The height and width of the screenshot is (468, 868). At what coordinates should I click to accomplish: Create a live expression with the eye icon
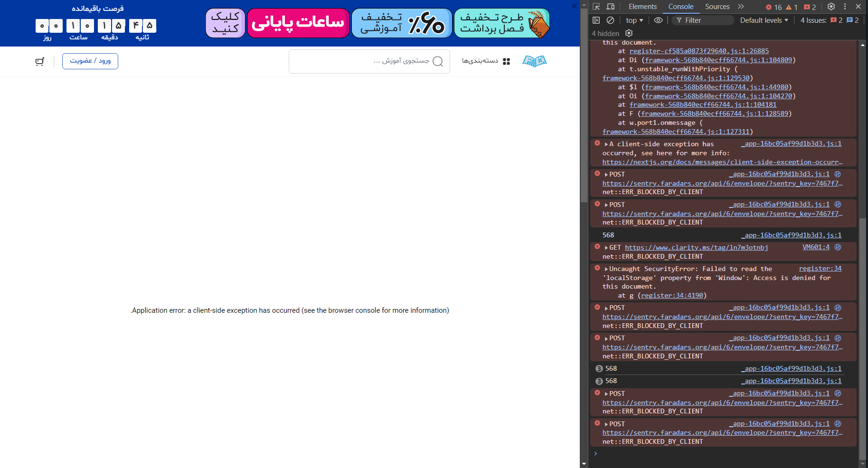658,20
